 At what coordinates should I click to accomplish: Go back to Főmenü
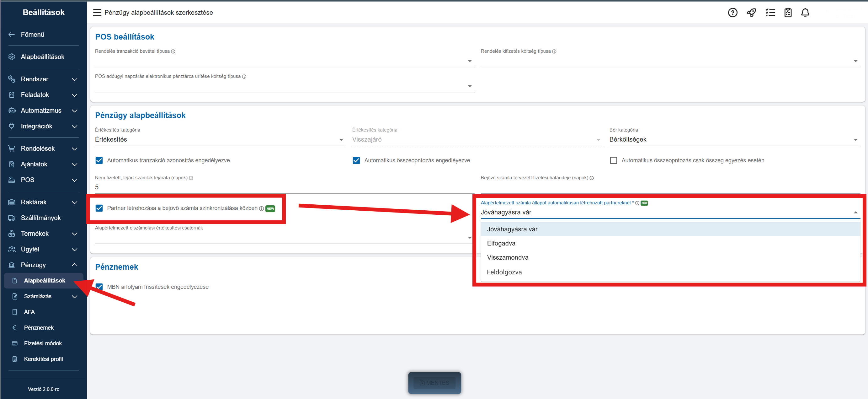[32, 35]
